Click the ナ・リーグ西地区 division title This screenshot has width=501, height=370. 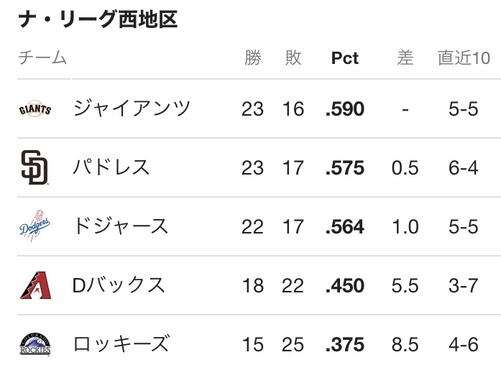pos(98,19)
